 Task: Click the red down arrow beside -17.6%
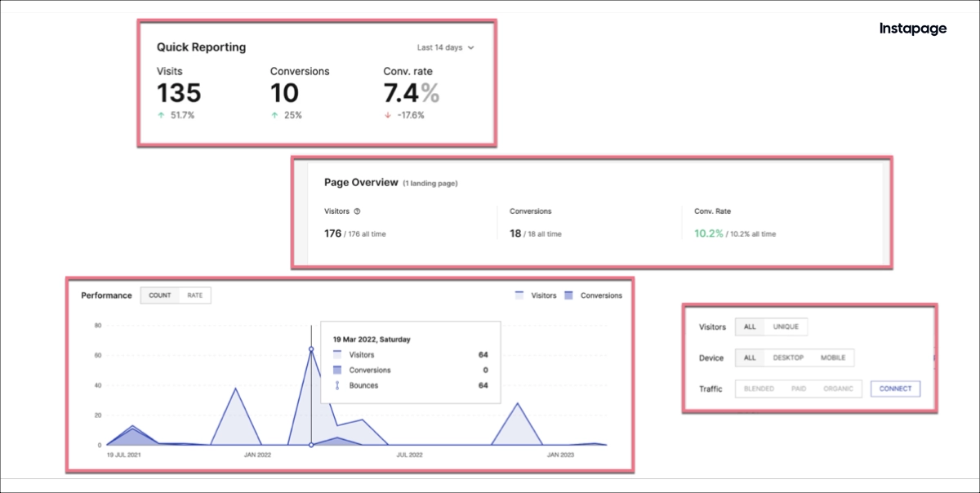point(386,115)
